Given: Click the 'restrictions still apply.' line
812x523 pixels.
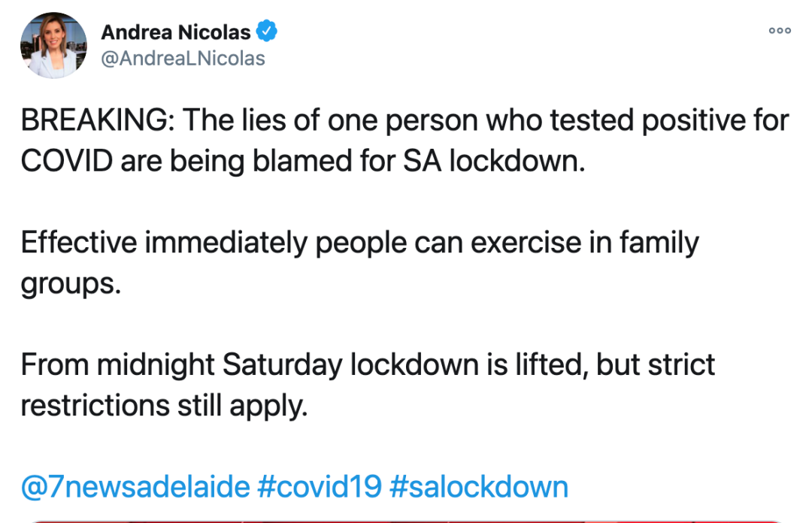Looking at the screenshot, I should (164, 406).
